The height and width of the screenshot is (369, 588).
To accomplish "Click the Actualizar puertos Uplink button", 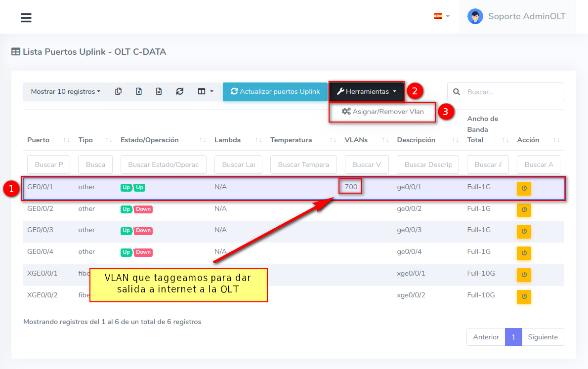I will (275, 91).
